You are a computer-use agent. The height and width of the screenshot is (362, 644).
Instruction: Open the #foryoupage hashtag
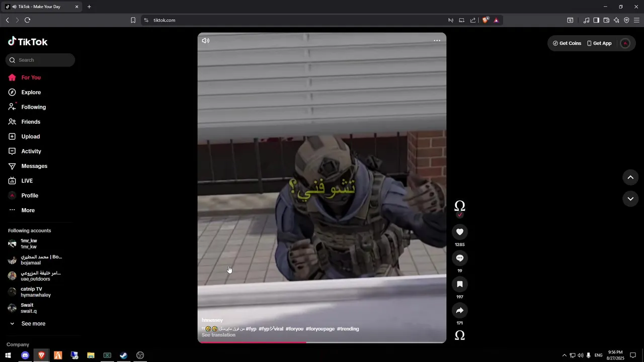[x=320, y=329]
